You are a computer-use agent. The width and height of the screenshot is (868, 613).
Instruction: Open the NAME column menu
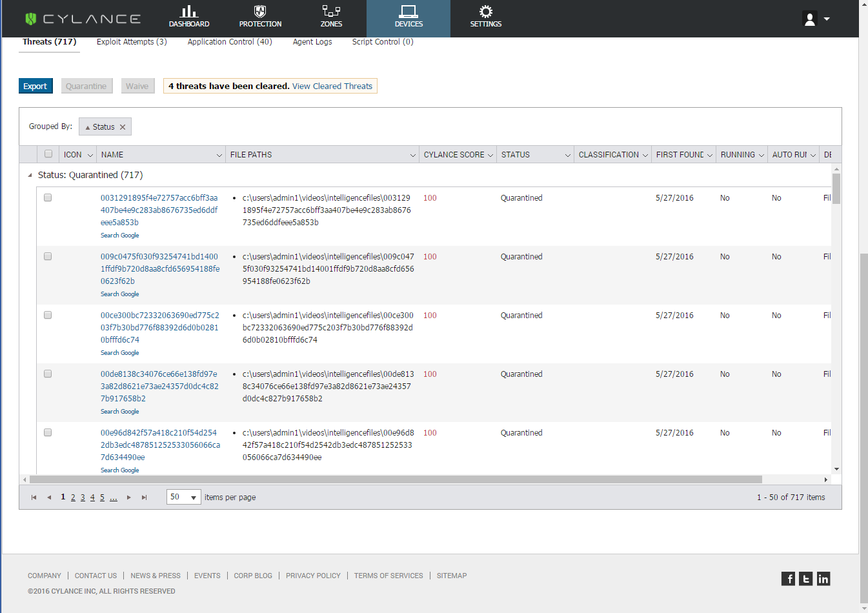(219, 155)
